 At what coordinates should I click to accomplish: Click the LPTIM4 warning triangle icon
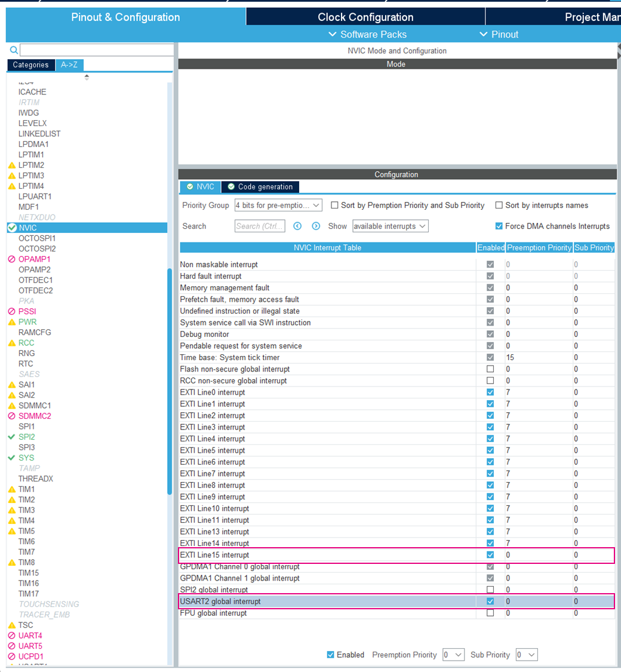coord(12,186)
